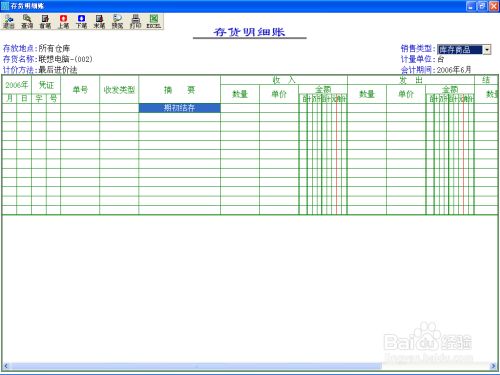500x375 pixels.
Task: Go to last record with 末笔
Action: point(99,21)
